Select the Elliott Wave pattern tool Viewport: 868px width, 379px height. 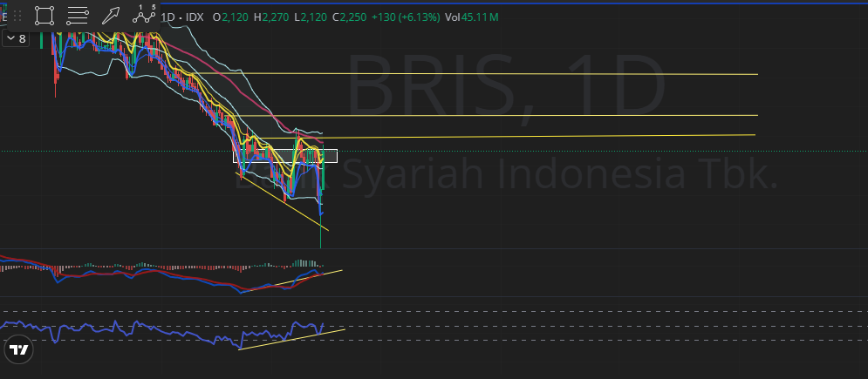coord(144,15)
